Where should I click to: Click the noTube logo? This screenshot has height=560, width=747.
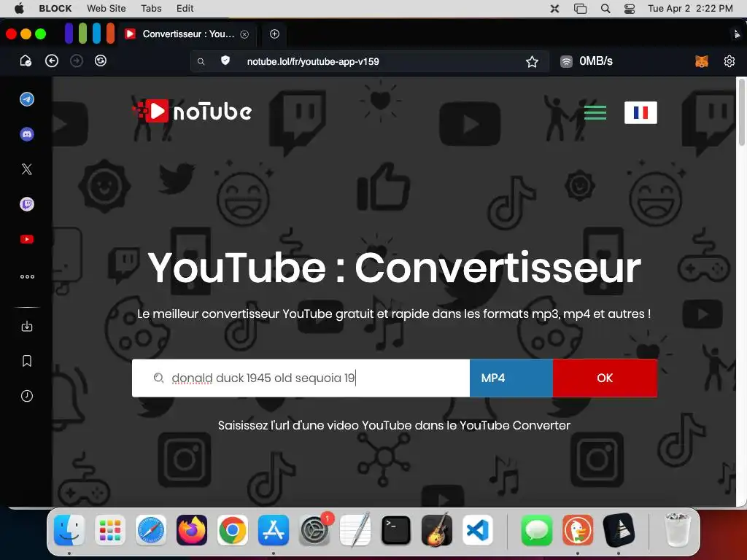click(x=192, y=112)
